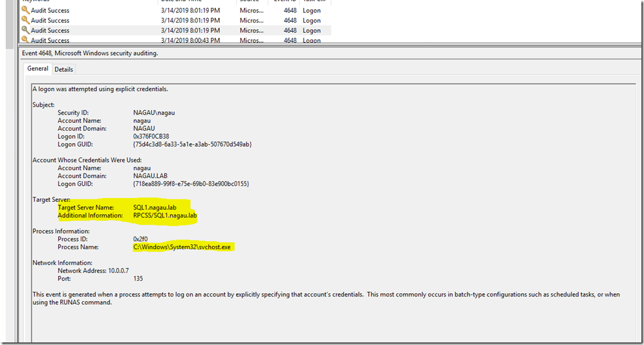
Task: Click the Additional Information value RPCSS/SQL1.nagau.lab
Action: point(165,216)
